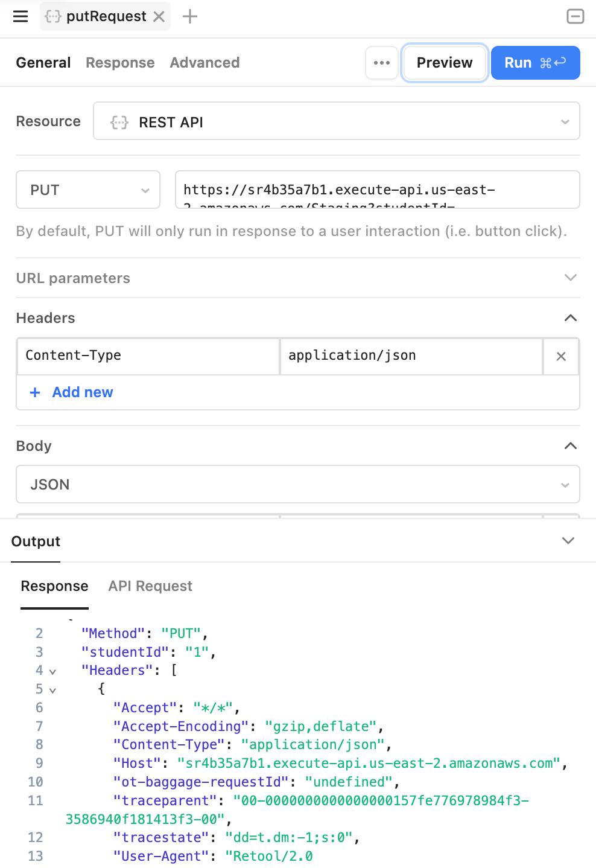Click the "ot-baggage-requestId" key in output

201,782
